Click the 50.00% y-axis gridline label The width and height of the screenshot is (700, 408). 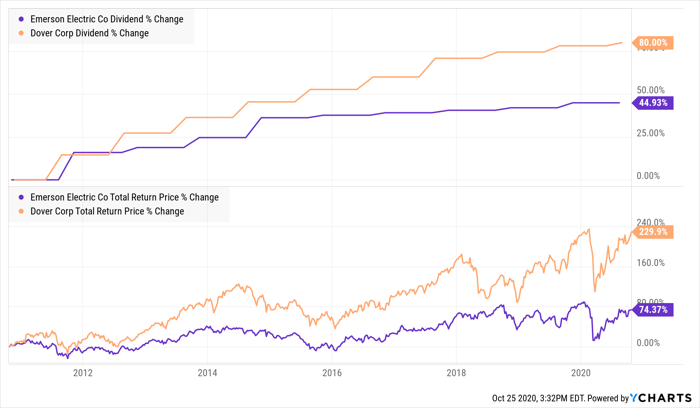click(651, 90)
